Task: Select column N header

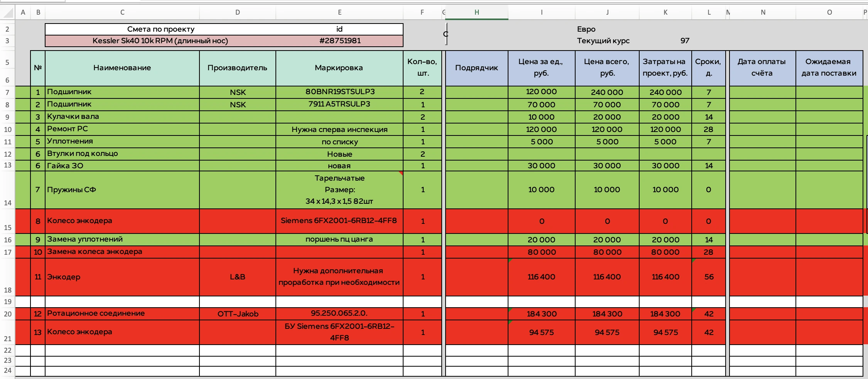Action: click(x=763, y=12)
